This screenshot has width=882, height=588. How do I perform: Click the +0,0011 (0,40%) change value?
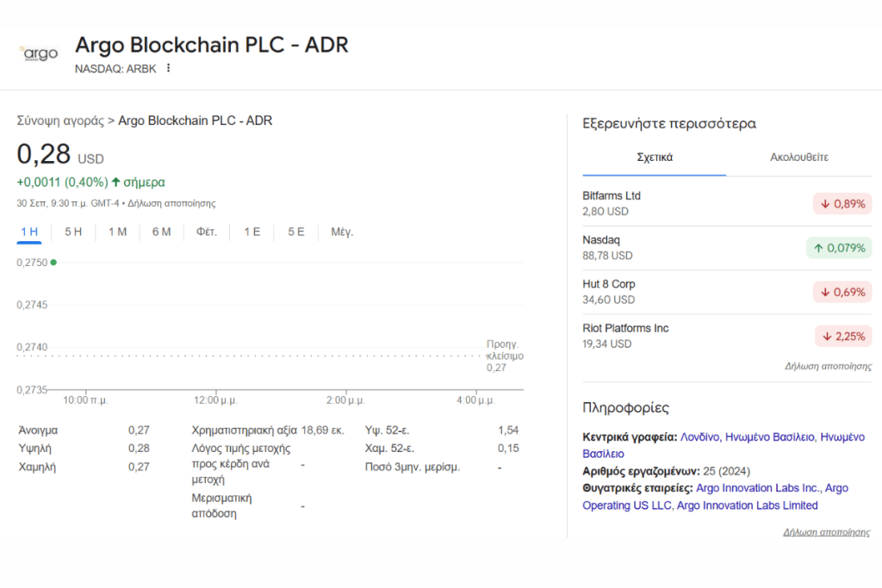pyautogui.click(x=62, y=183)
